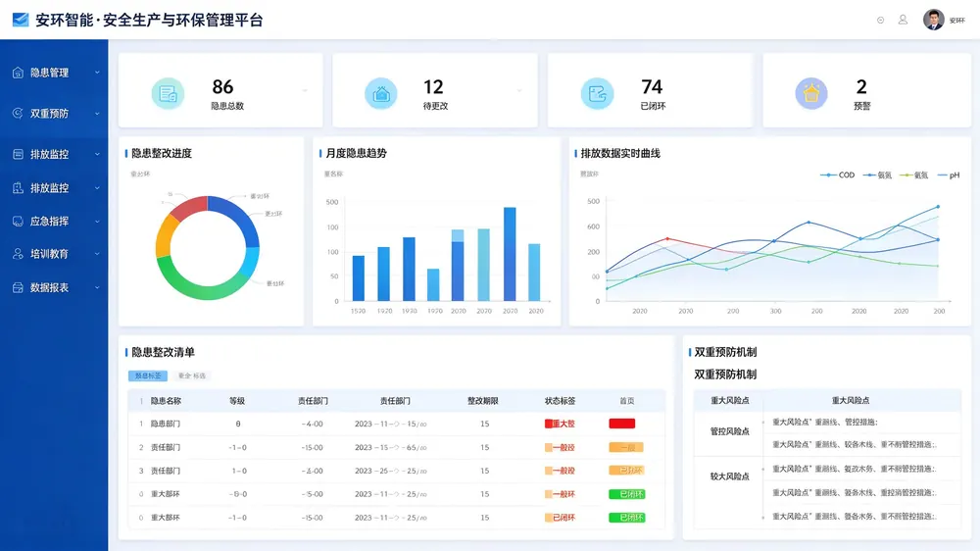Image resolution: width=980 pixels, height=551 pixels.
Task: Click the 首页 column header in table
Action: pos(627,401)
